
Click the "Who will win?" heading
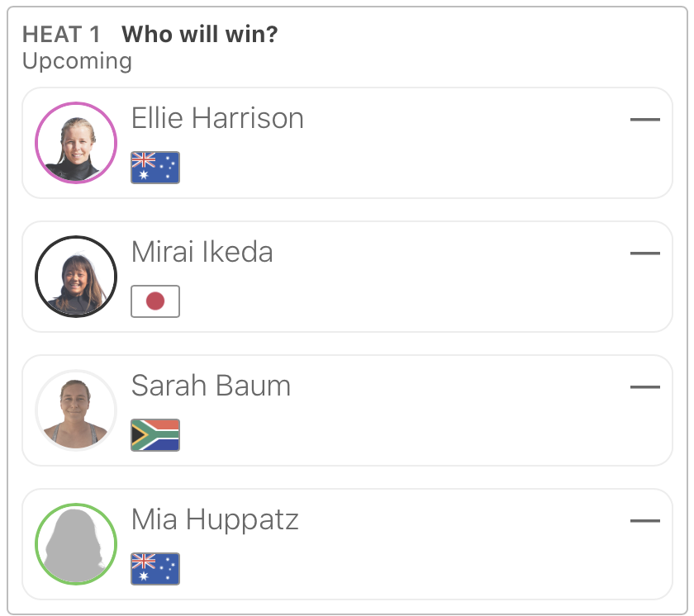click(199, 35)
